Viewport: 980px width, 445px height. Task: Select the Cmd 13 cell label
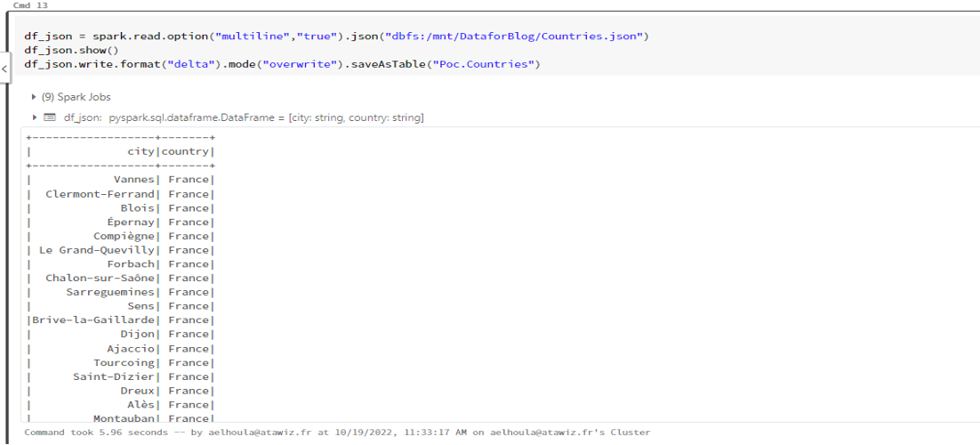point(30,5)
